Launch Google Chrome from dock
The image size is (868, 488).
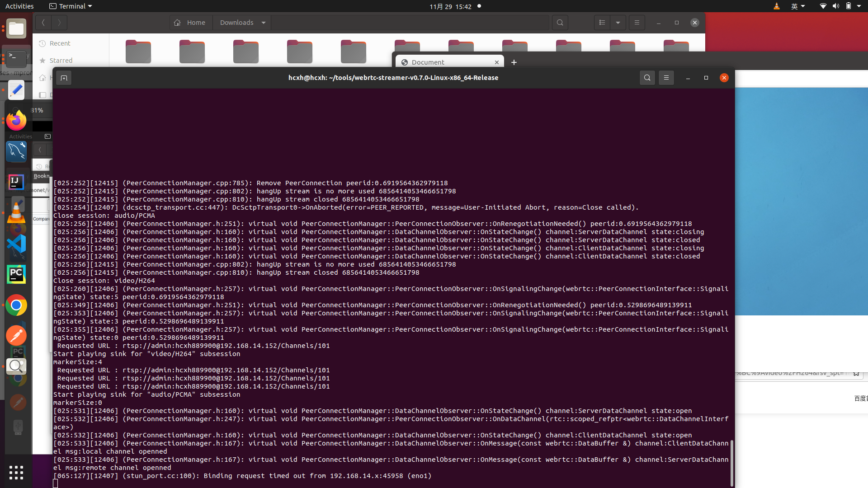click(16, 305)
